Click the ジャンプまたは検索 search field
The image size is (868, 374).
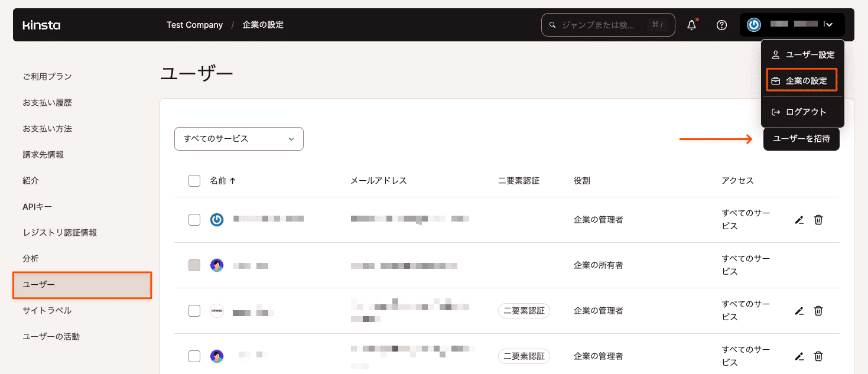[x=607, y=24]
